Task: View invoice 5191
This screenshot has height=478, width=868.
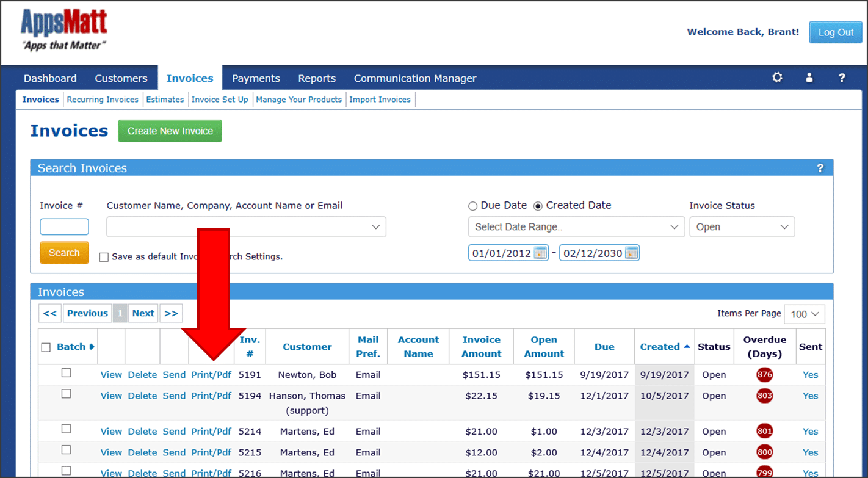Action: coord(111,375)
